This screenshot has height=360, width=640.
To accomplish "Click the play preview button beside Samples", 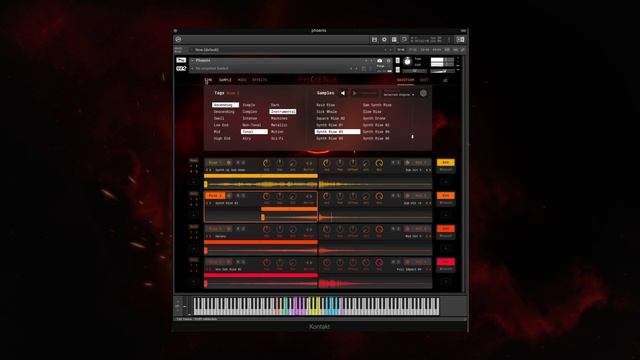I will [x=364, y=93].
